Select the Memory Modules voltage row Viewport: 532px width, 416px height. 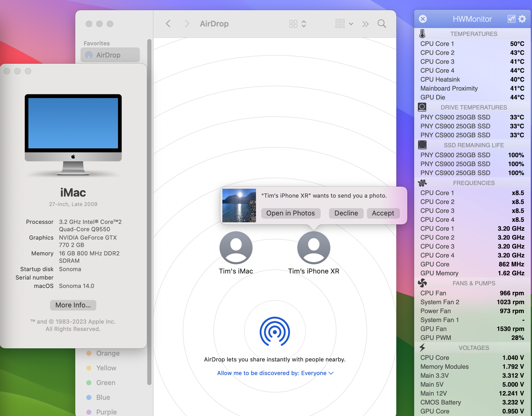pos(472,367)
